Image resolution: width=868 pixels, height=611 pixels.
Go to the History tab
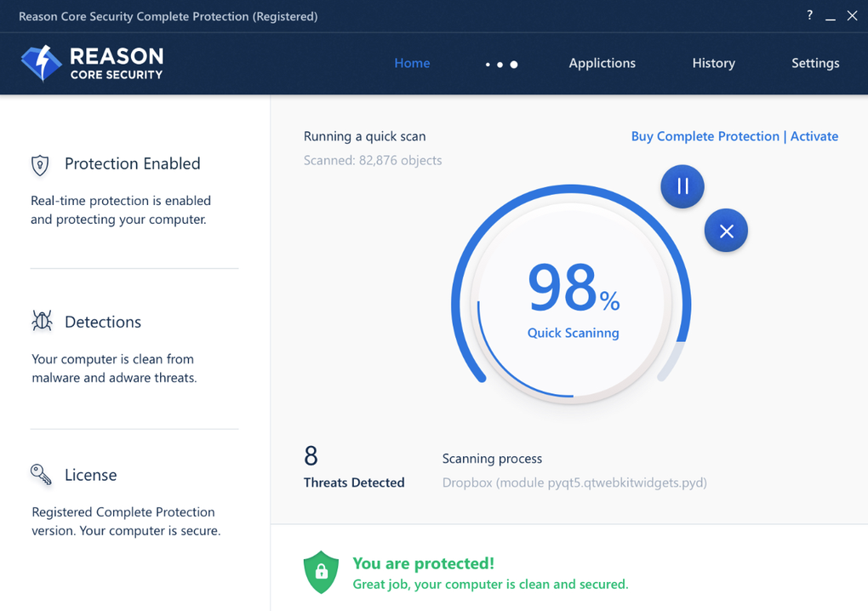[713, 63]
